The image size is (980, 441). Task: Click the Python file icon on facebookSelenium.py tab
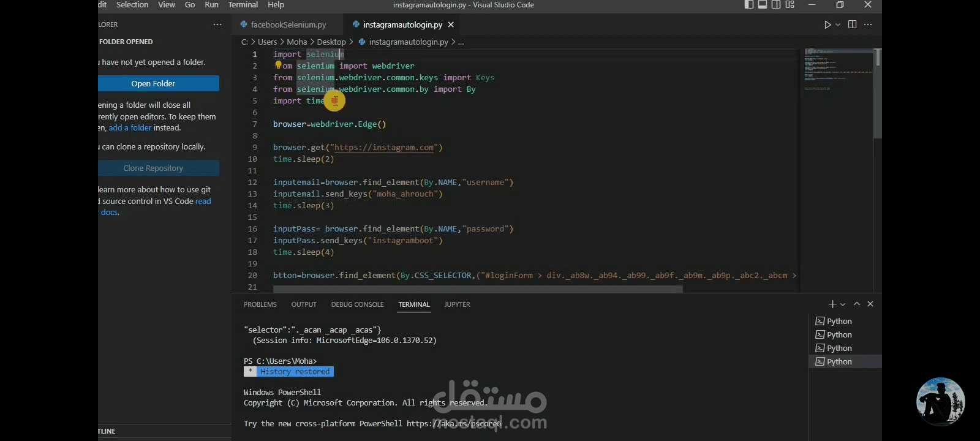click(x=244, y=24)
